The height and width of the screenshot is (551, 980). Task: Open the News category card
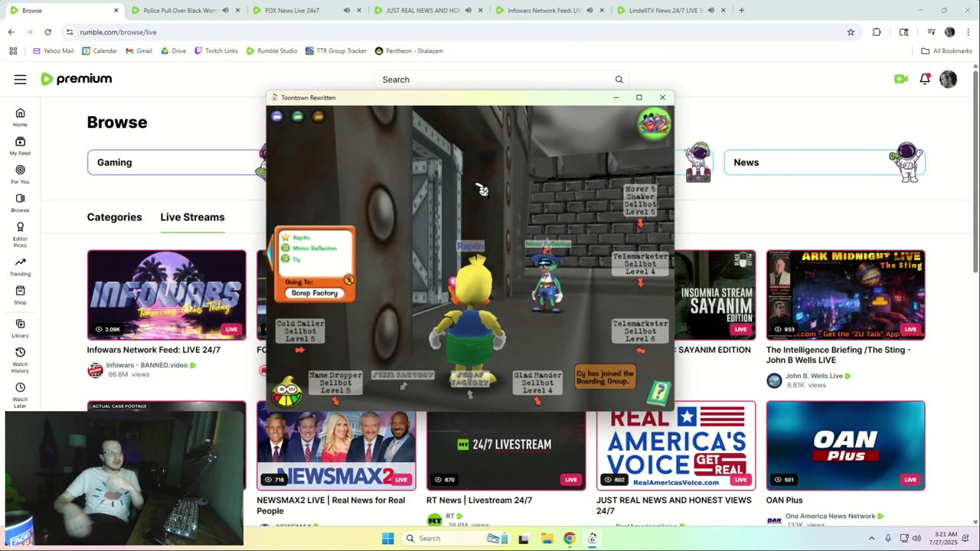pyautogui.click(x=825, y=162)
